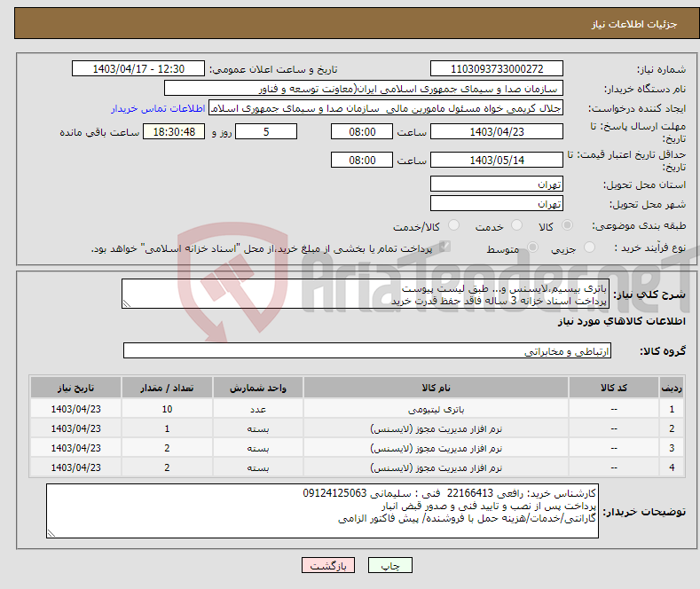The image size is (700, 589).
Task: Open اطلاعات تماس خریدار link
Action: click(x=158, y=108)
